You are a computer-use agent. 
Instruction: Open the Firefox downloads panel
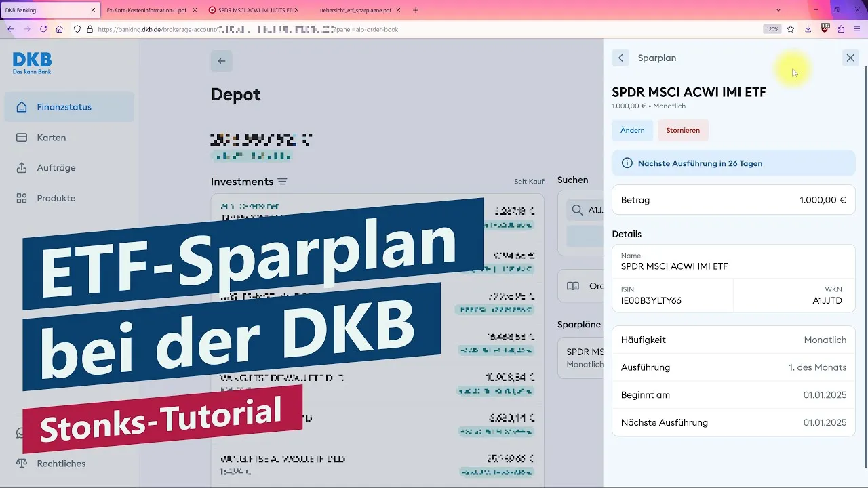807,28
